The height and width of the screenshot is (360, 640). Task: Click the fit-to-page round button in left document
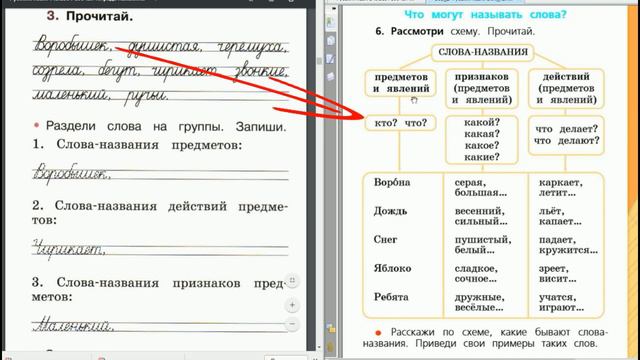[x=292, y=280]
